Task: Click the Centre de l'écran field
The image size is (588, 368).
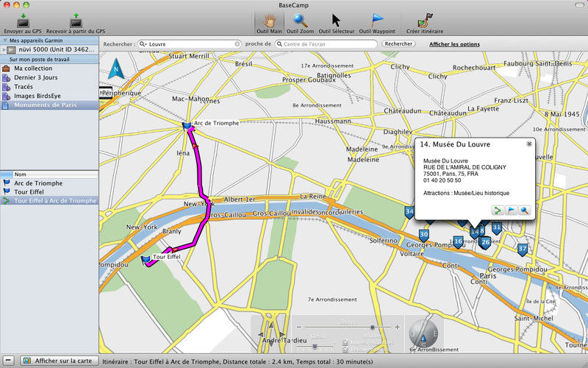Action: coord(326,44)
